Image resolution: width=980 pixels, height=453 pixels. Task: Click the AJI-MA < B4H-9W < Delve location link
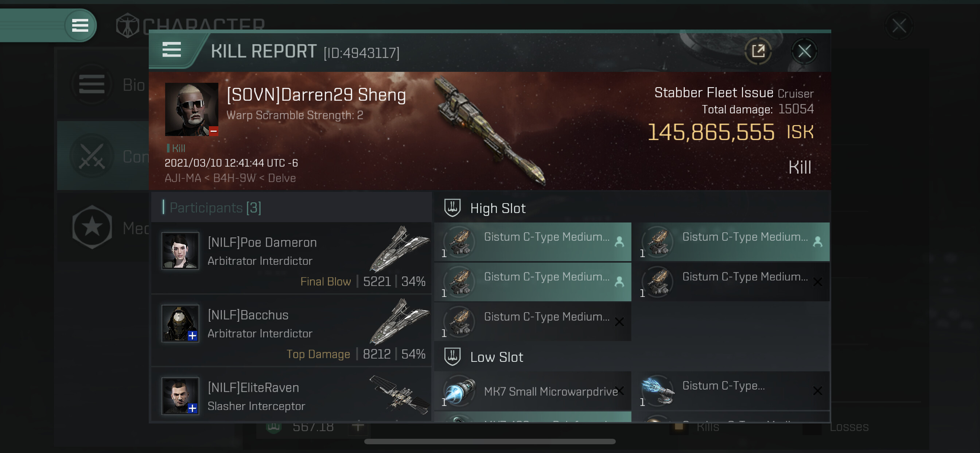click(x=230, y=178)
